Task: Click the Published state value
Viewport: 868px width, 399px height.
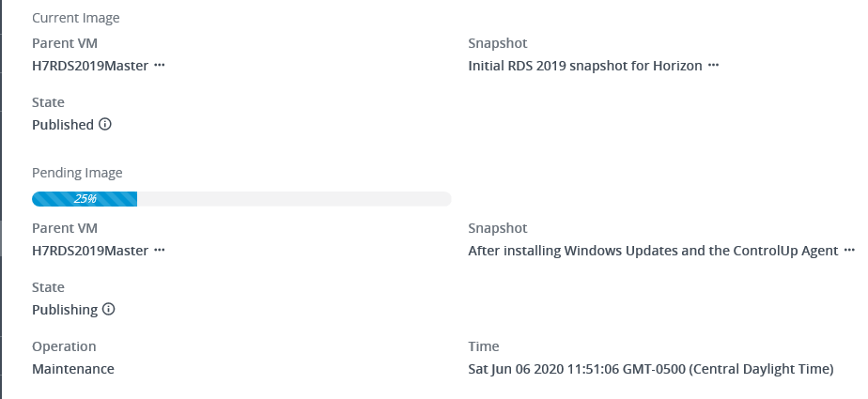Action: [x=63, y=125]
